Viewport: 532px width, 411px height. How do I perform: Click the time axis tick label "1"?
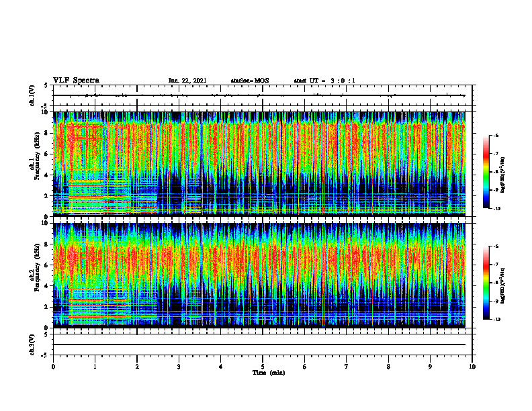click(x=95, y=367)
